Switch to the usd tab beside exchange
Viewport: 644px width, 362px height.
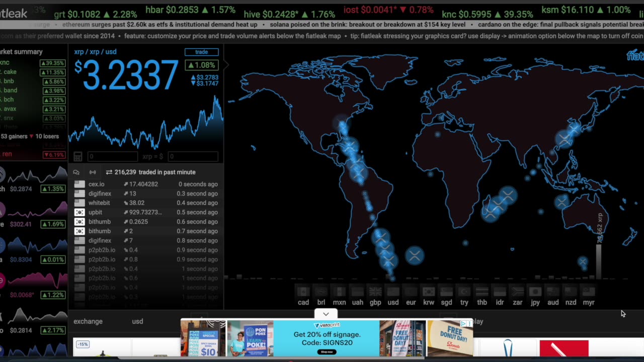pos(137,321)
